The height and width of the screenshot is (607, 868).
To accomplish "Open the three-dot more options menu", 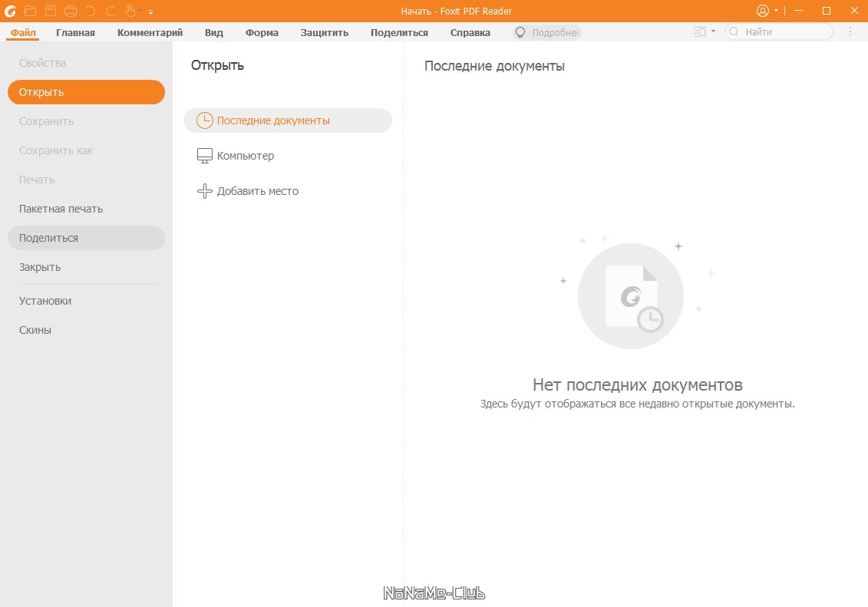I will [x=850, y=32].
